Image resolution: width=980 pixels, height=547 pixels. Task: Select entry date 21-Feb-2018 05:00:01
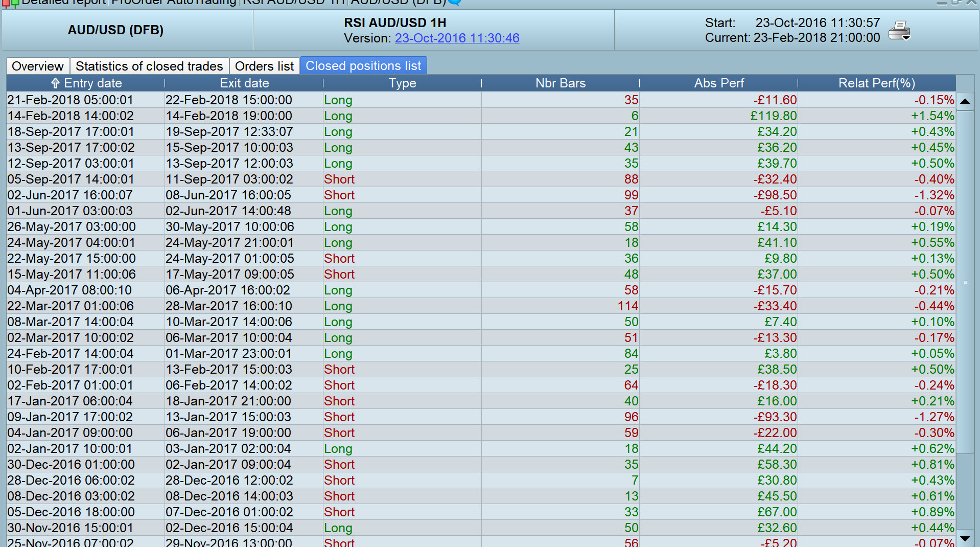click(x=71, y=100)
